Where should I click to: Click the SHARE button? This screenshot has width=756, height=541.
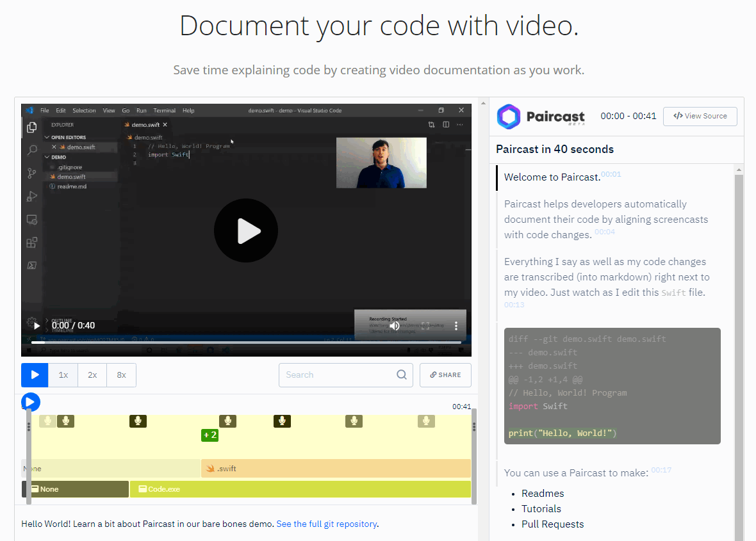click(445, 375)
